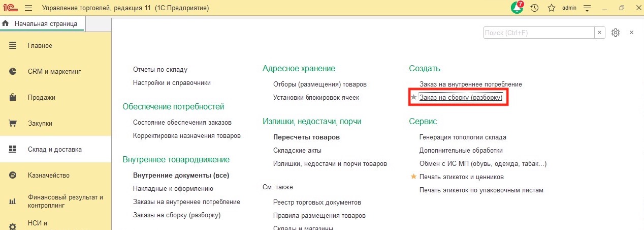Screen dimensions: 644x230
Task: Toggle favorite star beside Печать этикеток и ценников
Action: coord(413,177)
